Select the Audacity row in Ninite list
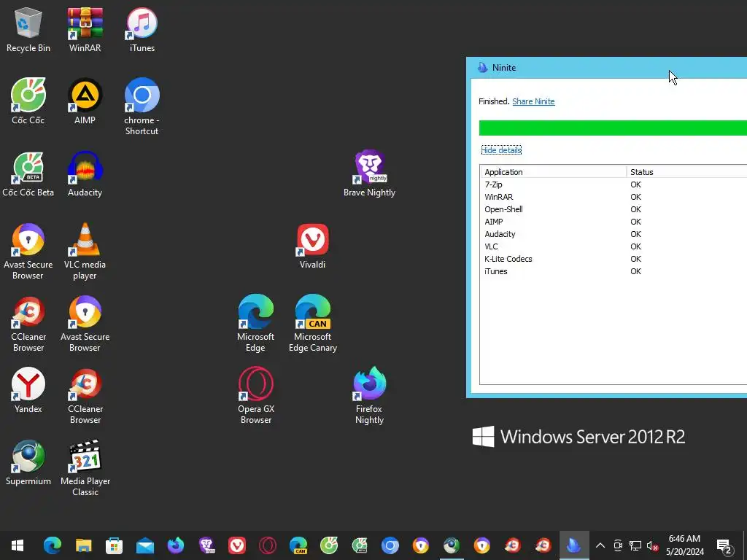The image size is (747, 560). [x=613, y=234]
